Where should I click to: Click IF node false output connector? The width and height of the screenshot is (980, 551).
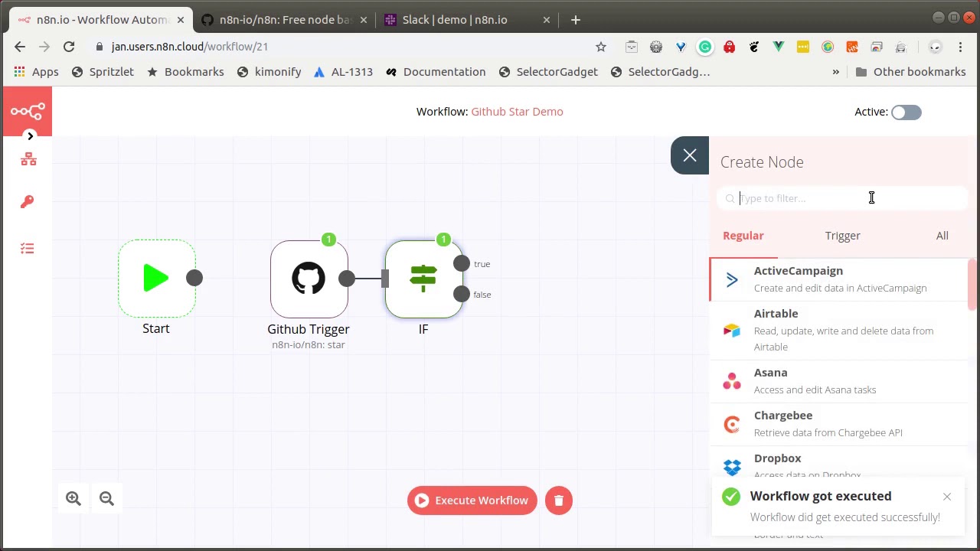[x=462, y=294]
